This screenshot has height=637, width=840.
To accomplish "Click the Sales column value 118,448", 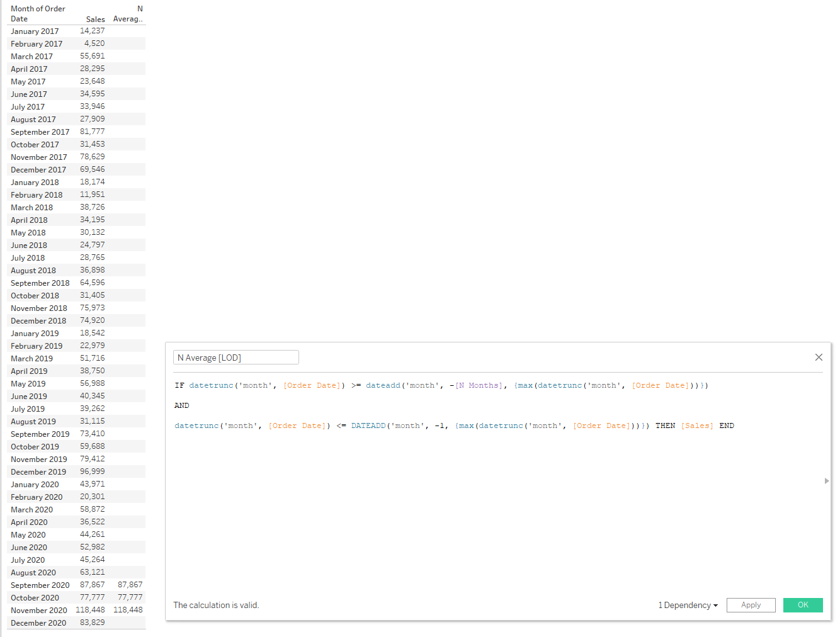I will click(x=90, y=610).
